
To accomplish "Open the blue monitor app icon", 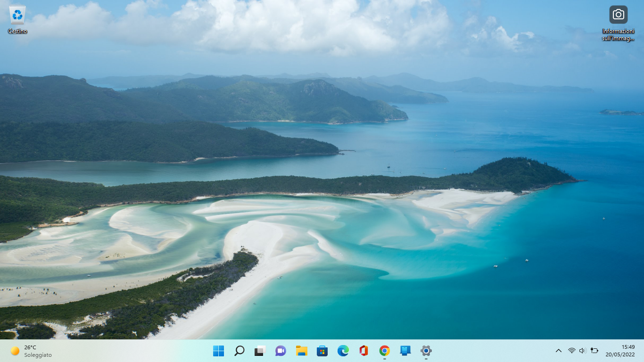I will click(x=405, y=351).
